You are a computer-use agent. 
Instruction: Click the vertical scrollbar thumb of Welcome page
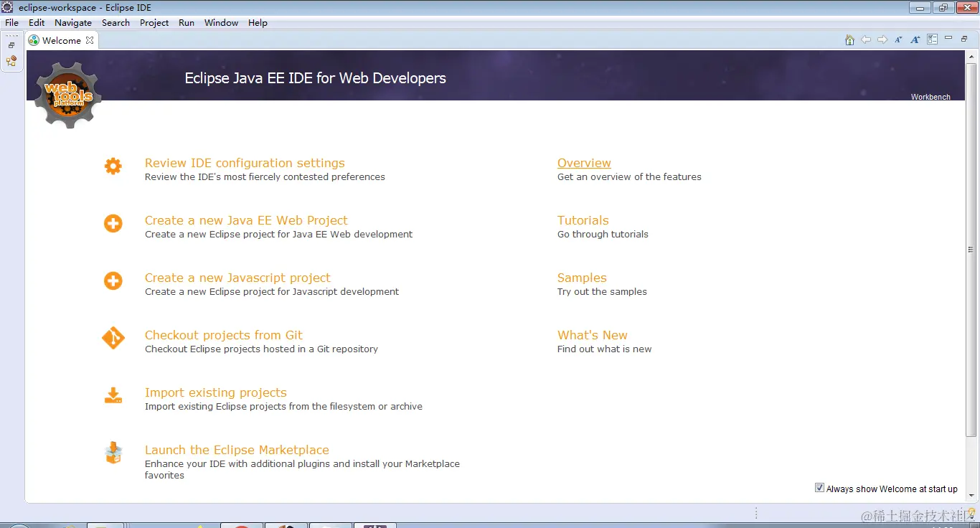971,249
